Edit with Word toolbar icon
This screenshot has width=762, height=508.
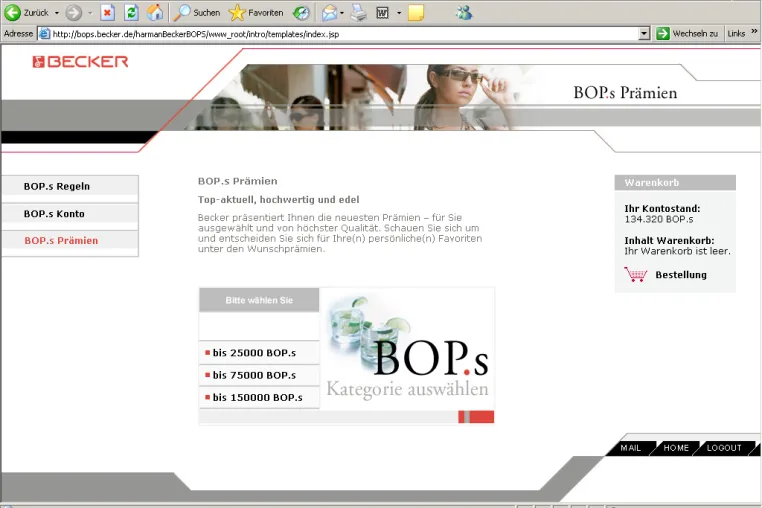[382, 13]
